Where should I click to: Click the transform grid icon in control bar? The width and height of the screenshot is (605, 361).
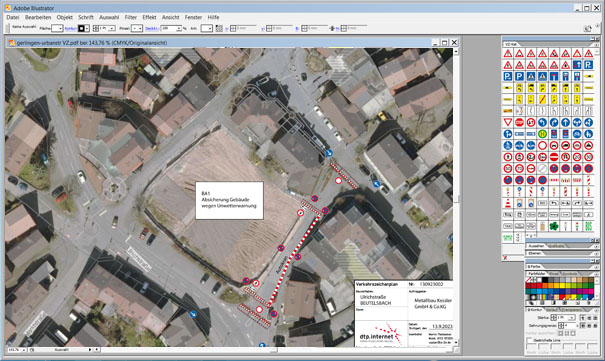tap(219, 28)
